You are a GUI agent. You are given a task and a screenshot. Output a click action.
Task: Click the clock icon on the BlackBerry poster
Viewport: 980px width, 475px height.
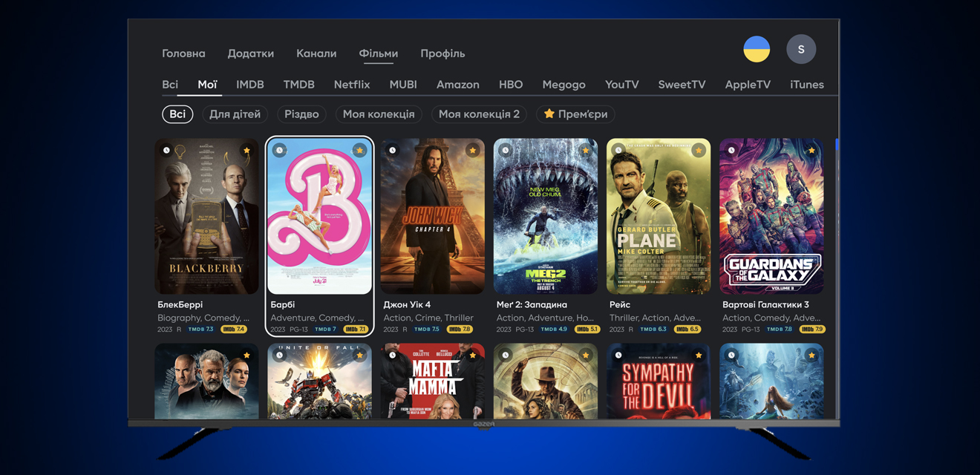166,151
